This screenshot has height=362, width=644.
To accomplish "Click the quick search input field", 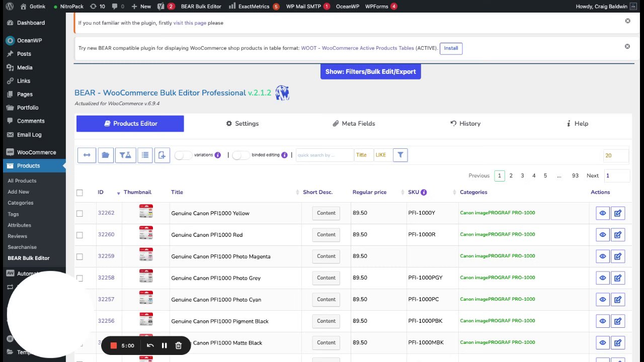I will [x=325, y=155].
